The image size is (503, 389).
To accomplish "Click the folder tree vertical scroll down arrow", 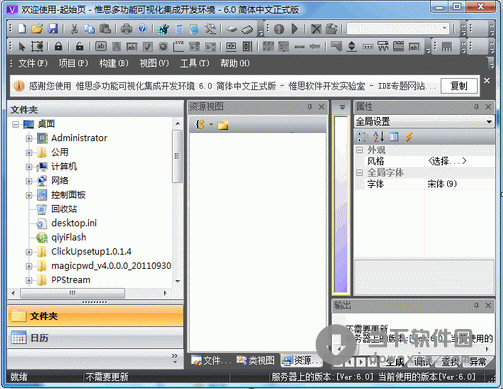I will pos(178,281).
